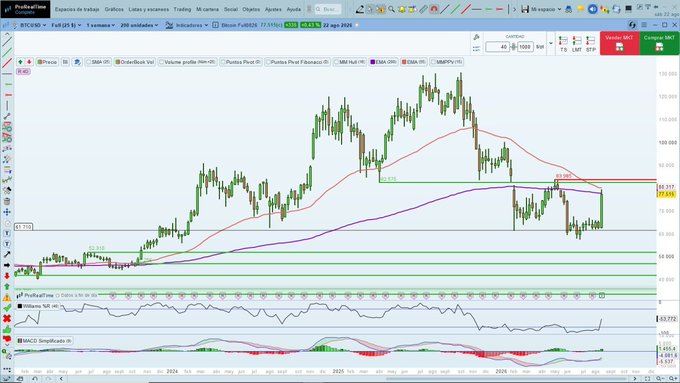The height and width of the screenshot is (383, 680).
Task: Open the BTCUSD symbol dropdown
Action: pyautogui.click(x=33, y=25)
